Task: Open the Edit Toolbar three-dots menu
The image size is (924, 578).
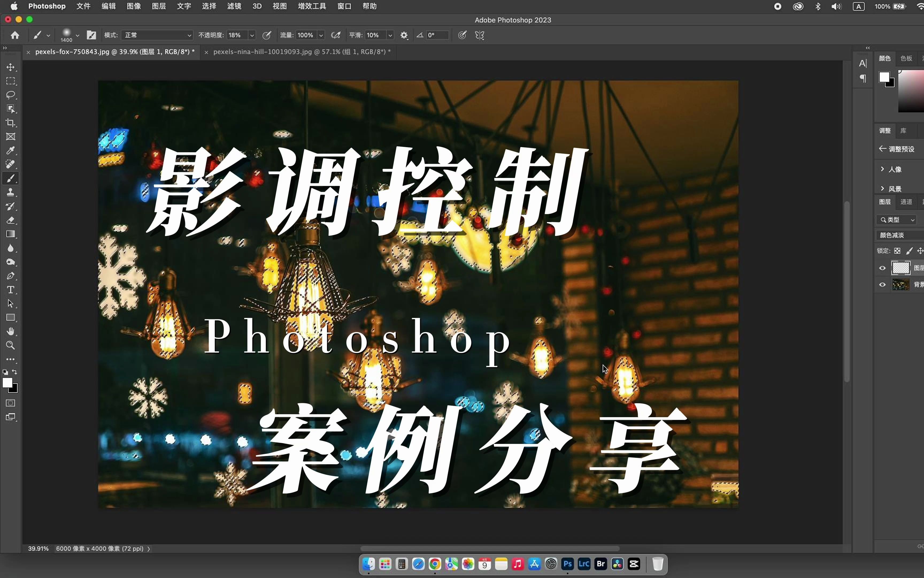Action: [x=10, y=359]
